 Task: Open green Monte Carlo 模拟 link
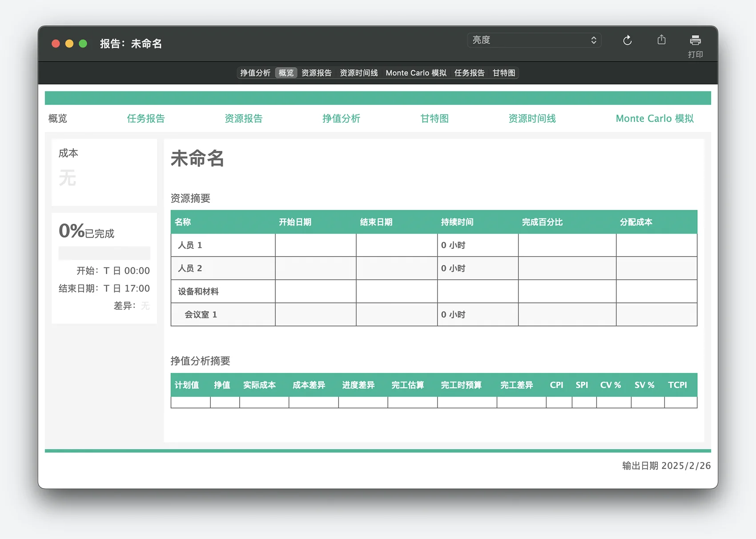pos(654,118)
